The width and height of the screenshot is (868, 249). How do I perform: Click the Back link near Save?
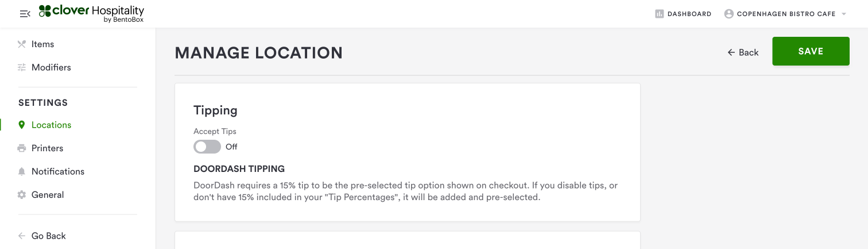tap(743, 52)
